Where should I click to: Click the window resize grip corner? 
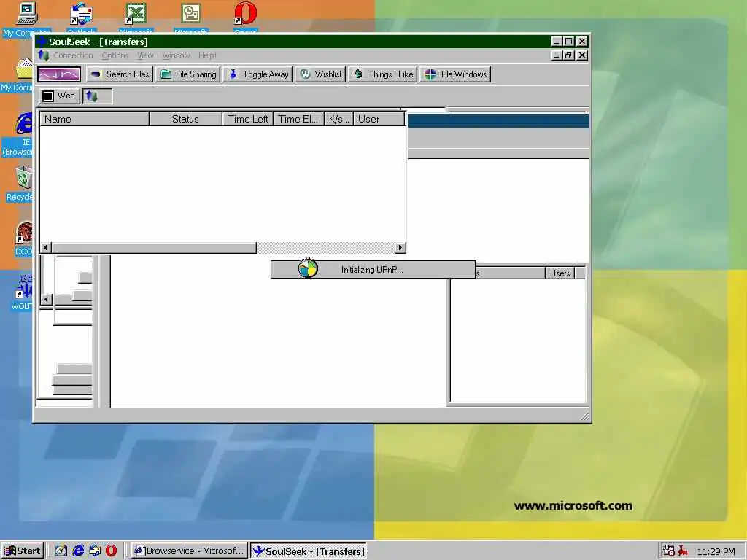click(x=584, y=416)
